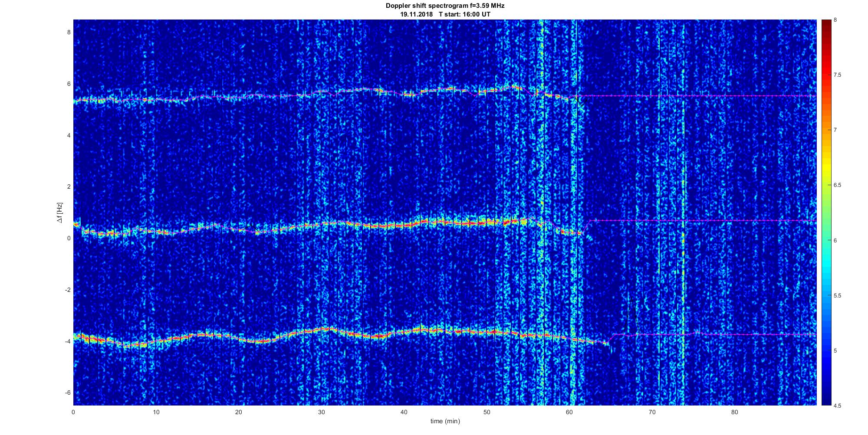Select the x-axis tick label 20
Screen dimensions: 868x435
pos(239,412)
